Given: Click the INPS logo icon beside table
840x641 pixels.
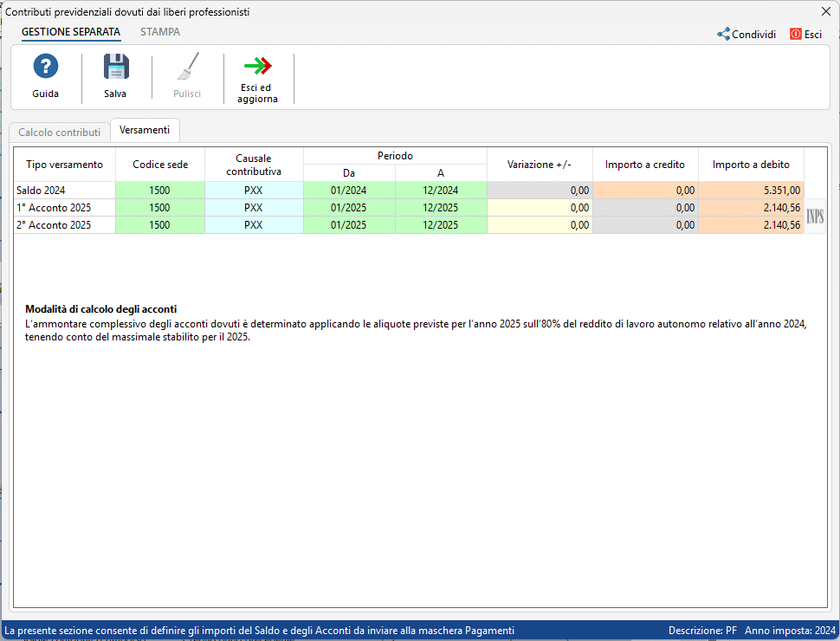Looking at the screenshot, I should [815, 217].
